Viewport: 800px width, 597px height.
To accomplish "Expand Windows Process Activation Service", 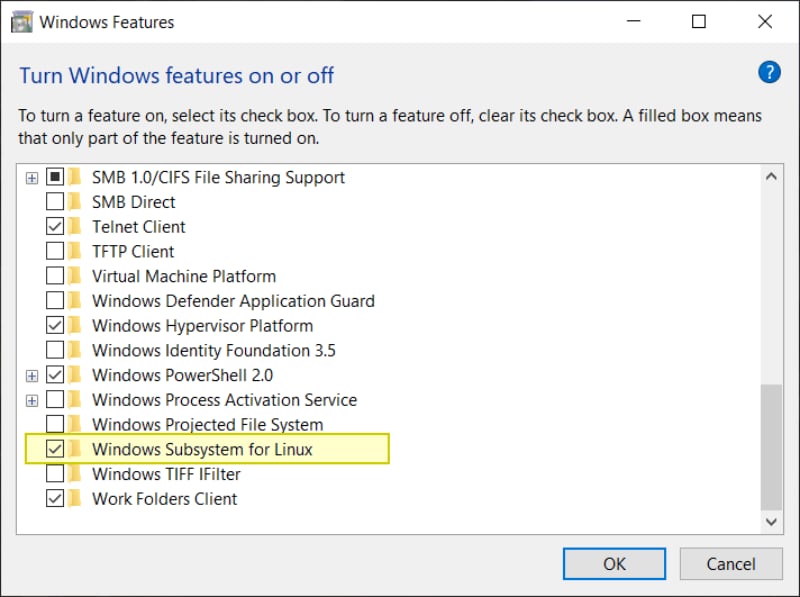I will coord(31,399).
